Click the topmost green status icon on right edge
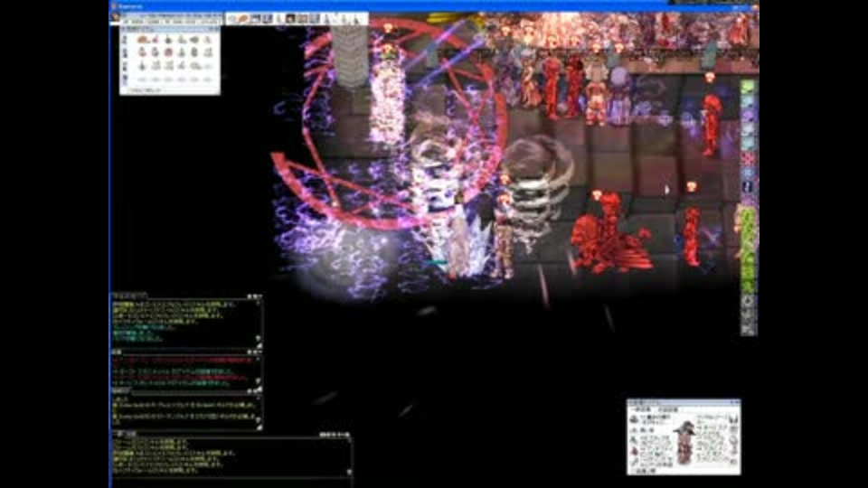 (x=749, y=87)
